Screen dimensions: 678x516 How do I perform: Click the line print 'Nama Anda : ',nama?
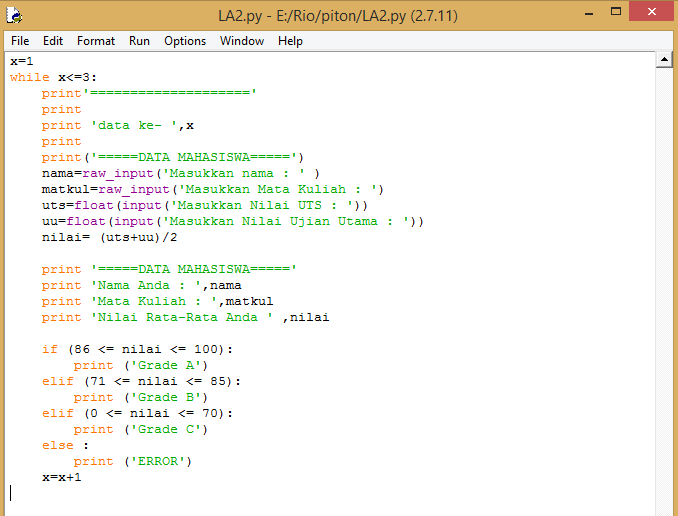141,285
